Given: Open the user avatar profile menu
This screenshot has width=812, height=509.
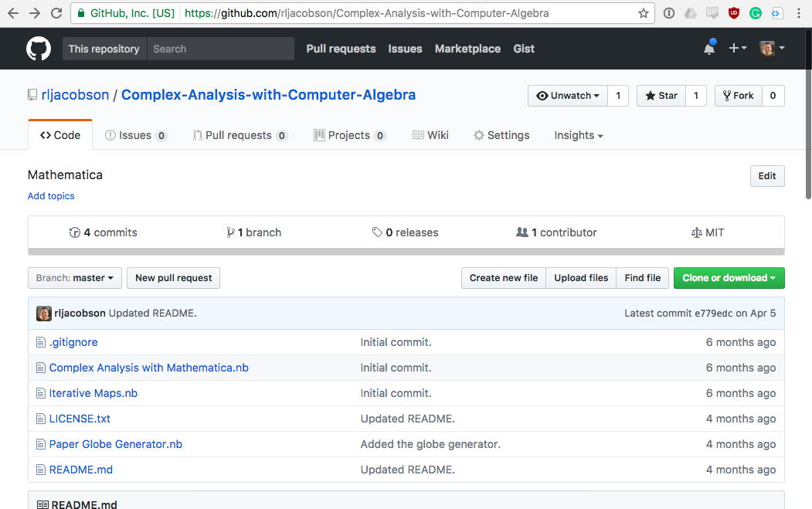Looking at the screenshot, I should (x=772, y=48).
